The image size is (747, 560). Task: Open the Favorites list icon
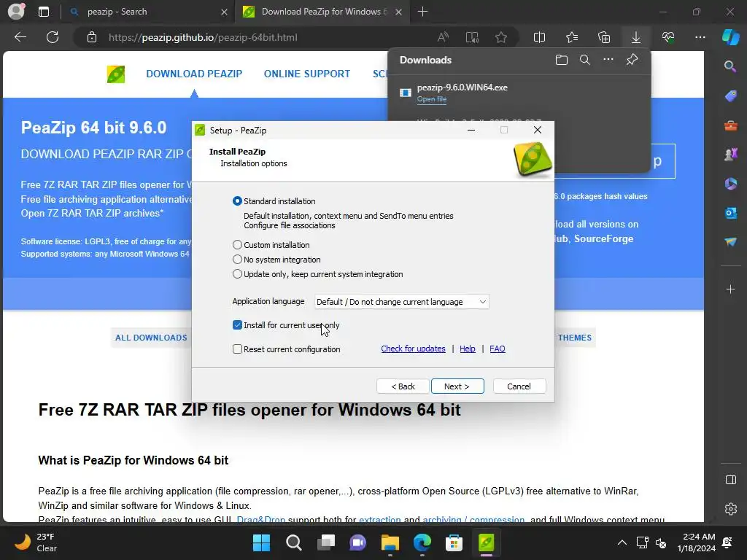[572, 37]
